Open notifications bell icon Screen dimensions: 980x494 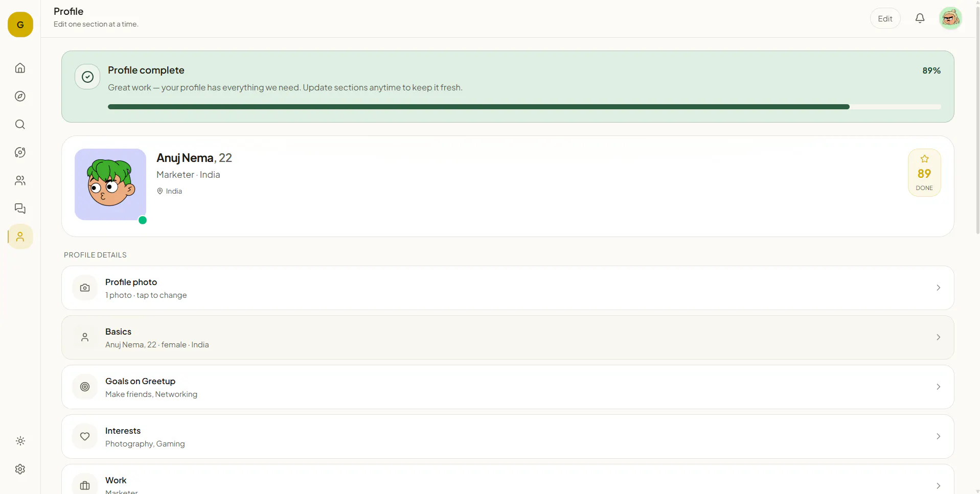(920, 18)
